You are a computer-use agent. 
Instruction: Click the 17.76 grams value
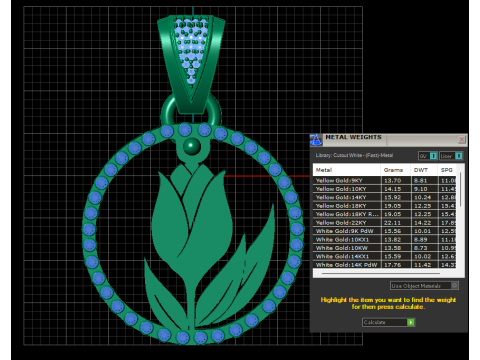coord(392,265)
